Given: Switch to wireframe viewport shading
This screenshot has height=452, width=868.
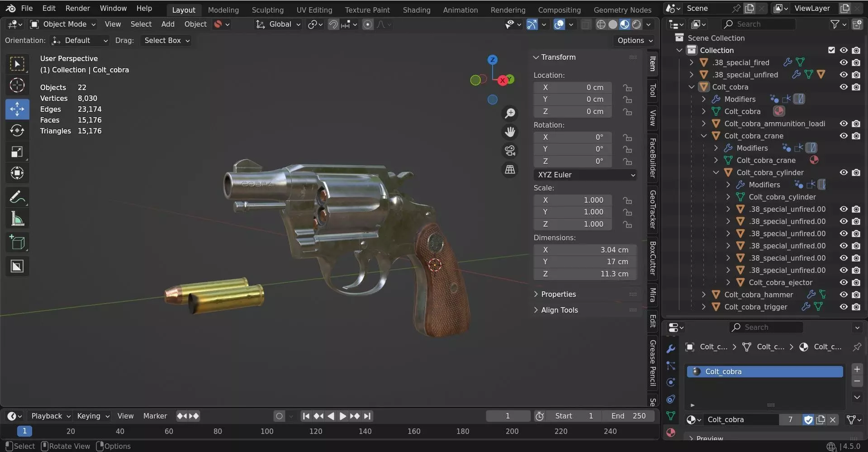Looking at the screenshot, I should point(601,24).
